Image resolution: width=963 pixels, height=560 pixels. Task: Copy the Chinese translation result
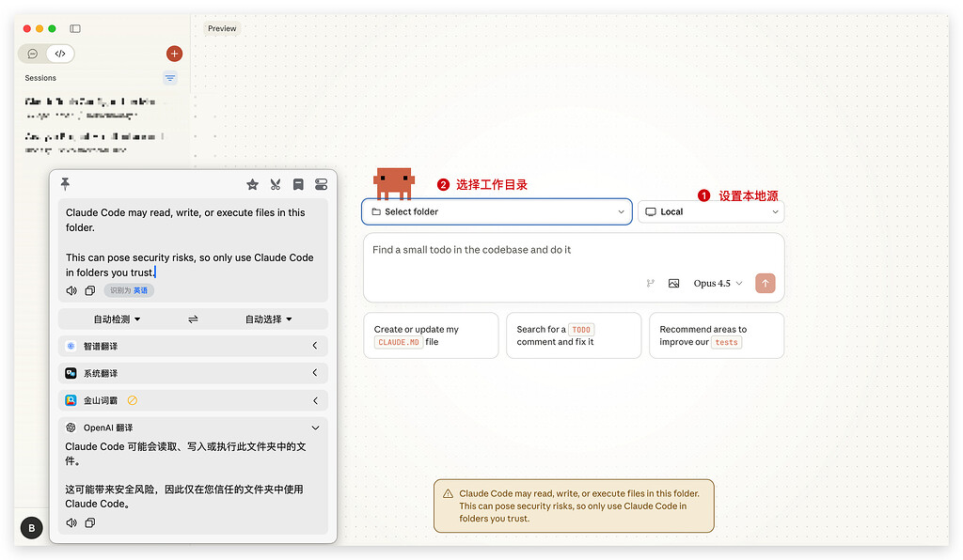pyautogui.click(x=89, y=522)
